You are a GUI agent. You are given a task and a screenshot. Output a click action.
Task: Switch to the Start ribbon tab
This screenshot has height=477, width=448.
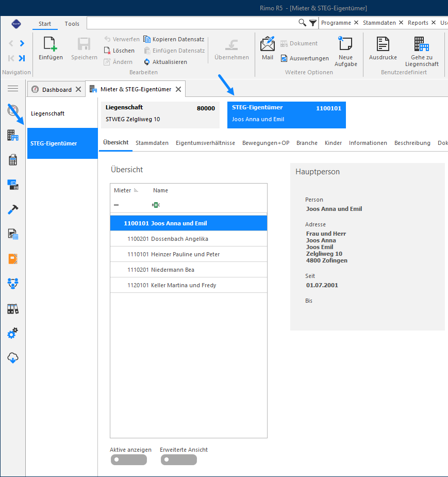[x=45, y=24]
